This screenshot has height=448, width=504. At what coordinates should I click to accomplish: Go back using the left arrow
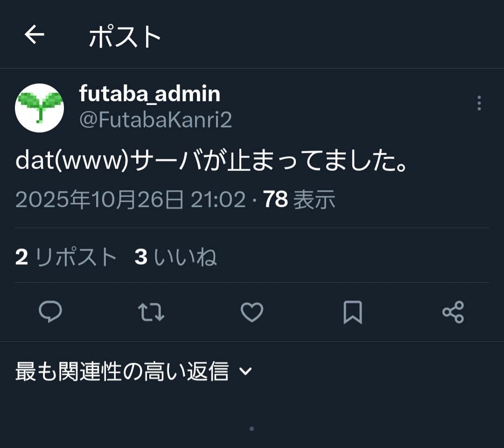tap(35, 35)
